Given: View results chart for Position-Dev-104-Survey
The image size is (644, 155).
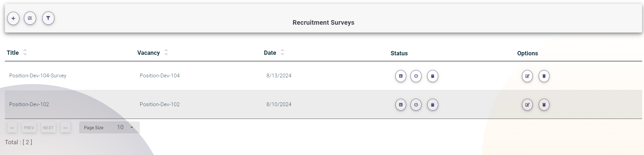Looking at the screenshot, I should tap(400, 76).
